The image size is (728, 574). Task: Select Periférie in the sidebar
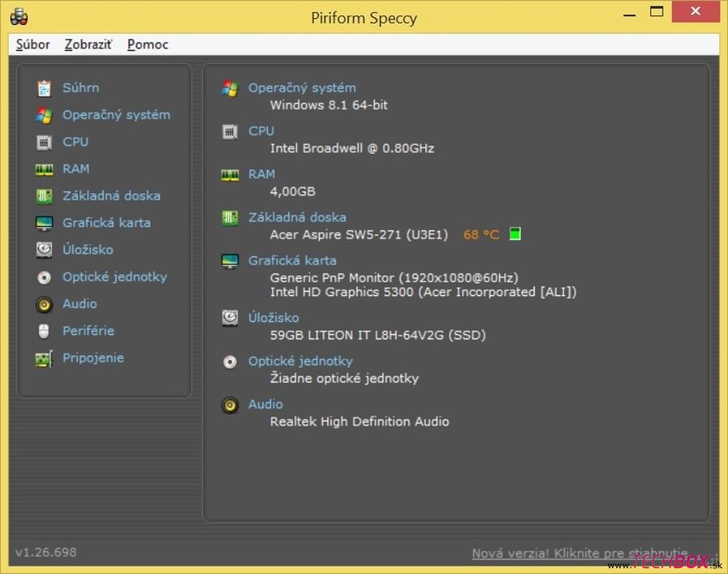coord(88,331)
